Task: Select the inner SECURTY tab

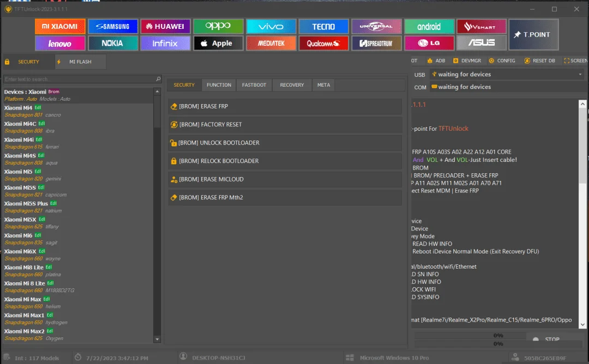Action: click(184, 85)
